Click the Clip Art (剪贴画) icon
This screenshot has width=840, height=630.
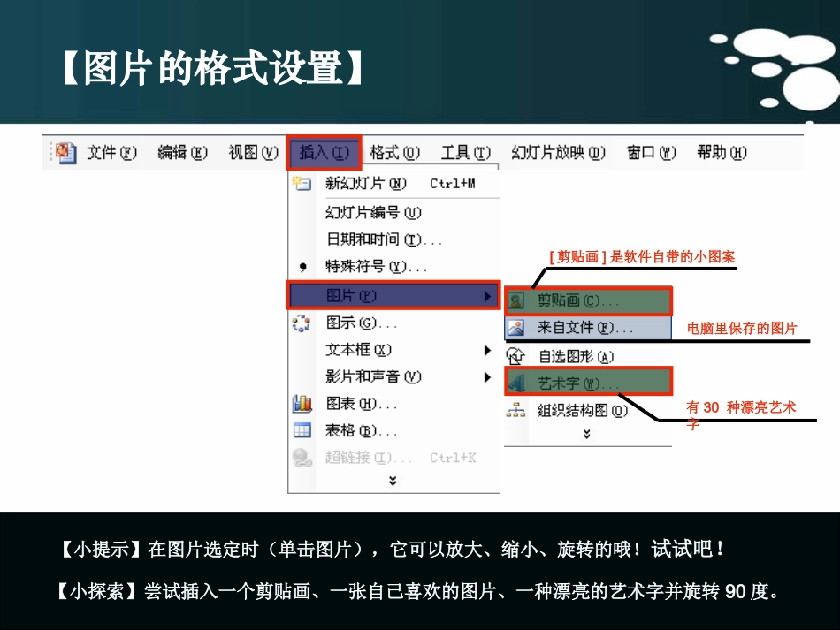tap(515, 300)
